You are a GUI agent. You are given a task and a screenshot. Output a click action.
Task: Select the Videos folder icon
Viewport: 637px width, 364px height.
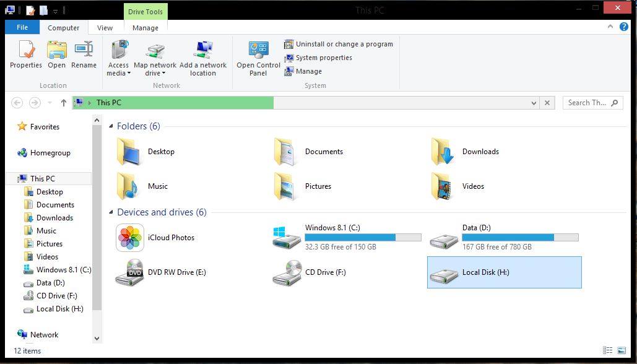tap(443, 186)
